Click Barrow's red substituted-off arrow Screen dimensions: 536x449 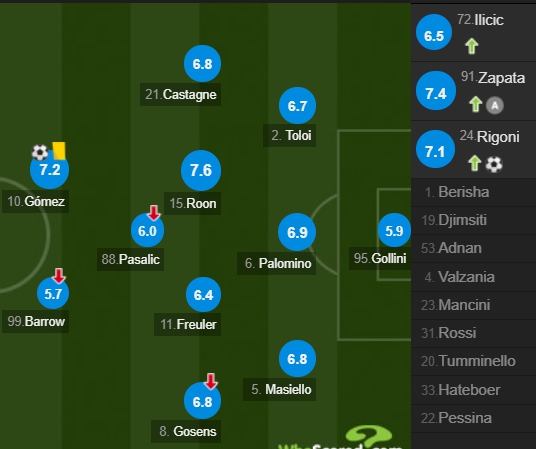(x=59, y=276)
